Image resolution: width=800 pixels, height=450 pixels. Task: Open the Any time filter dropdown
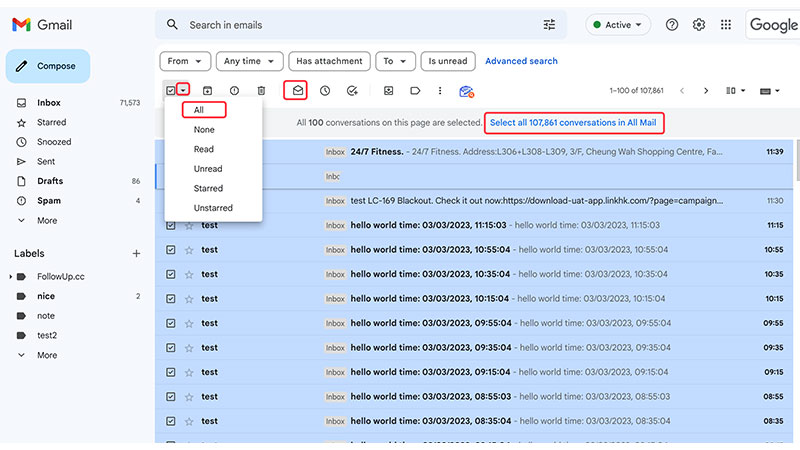(x=249, y=61)
